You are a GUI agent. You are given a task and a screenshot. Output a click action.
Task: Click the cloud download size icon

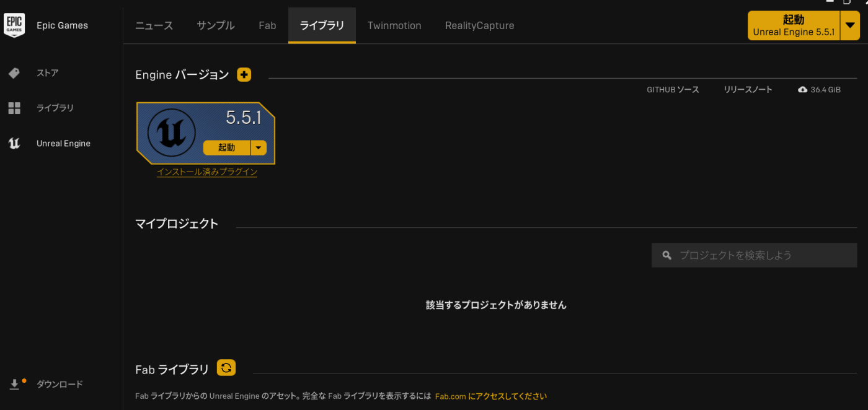pyautogui.click(x=803, y=90)
